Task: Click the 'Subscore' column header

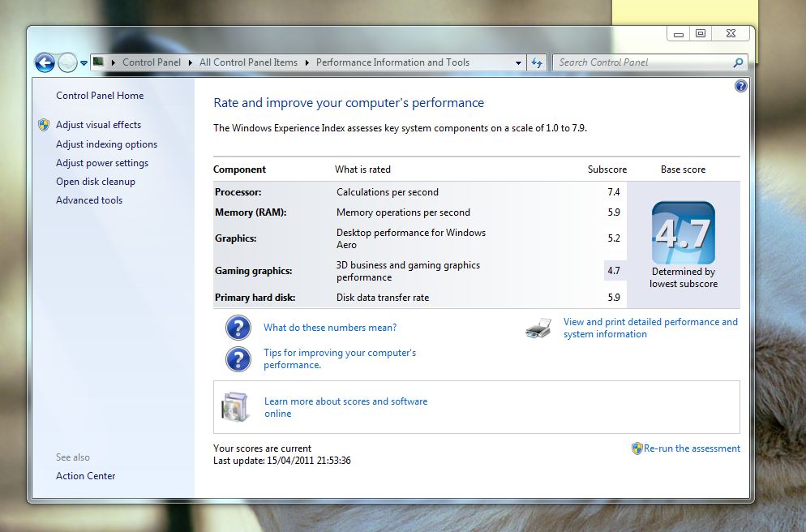Action: (607, 169)
